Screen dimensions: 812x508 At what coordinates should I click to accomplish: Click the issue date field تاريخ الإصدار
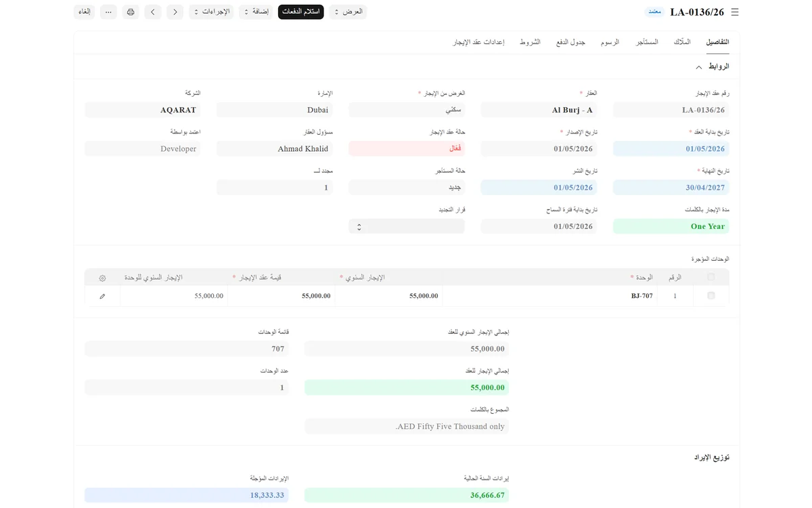[x=539, y=149]
